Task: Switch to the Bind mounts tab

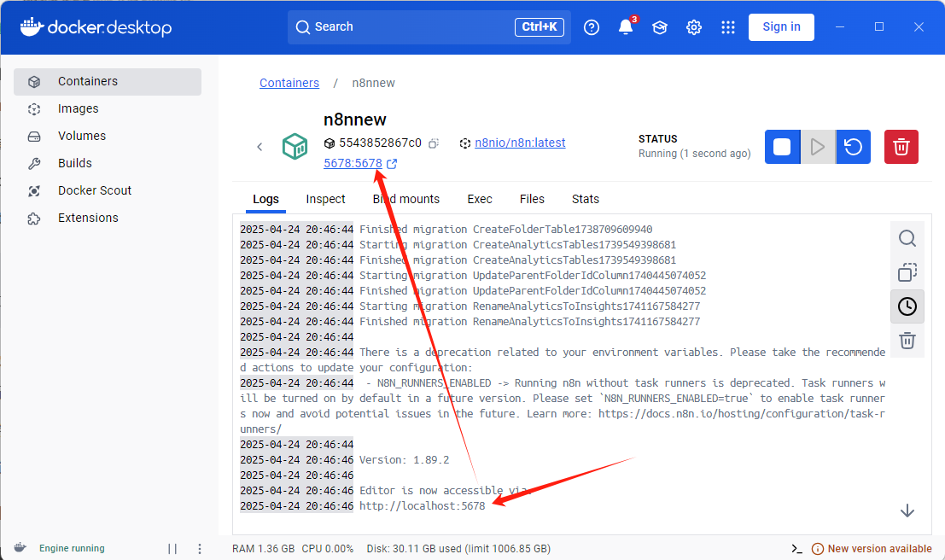Action: pyautogui.click(x=406, y=199)
